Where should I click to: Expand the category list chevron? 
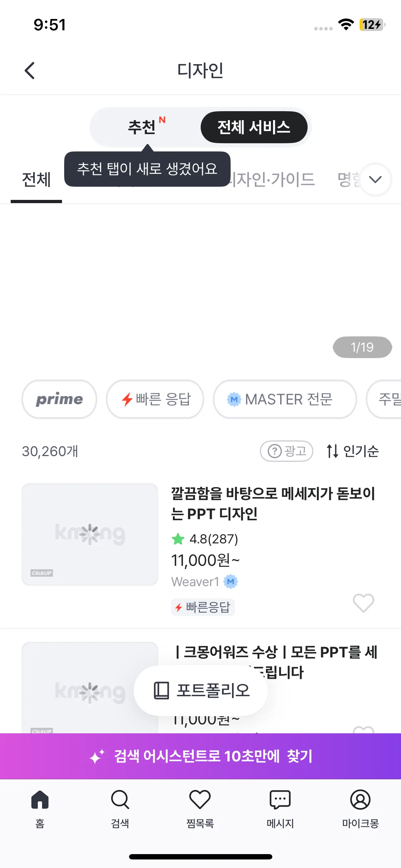[x=375, y=180]
